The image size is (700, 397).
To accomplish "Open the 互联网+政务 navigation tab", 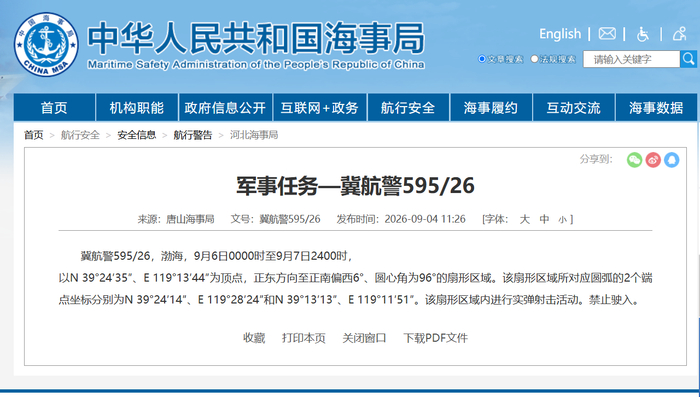I will click(x=320, y=108).
